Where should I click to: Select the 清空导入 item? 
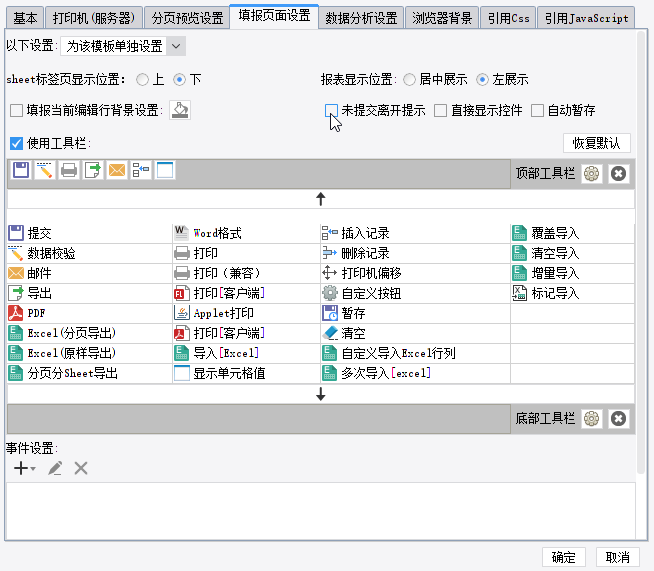tap(572, 253)
